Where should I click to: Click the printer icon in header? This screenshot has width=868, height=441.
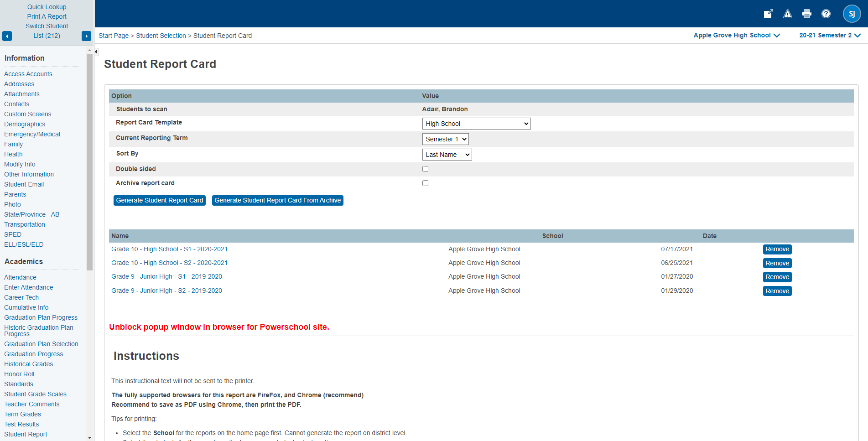pos(806,14)
